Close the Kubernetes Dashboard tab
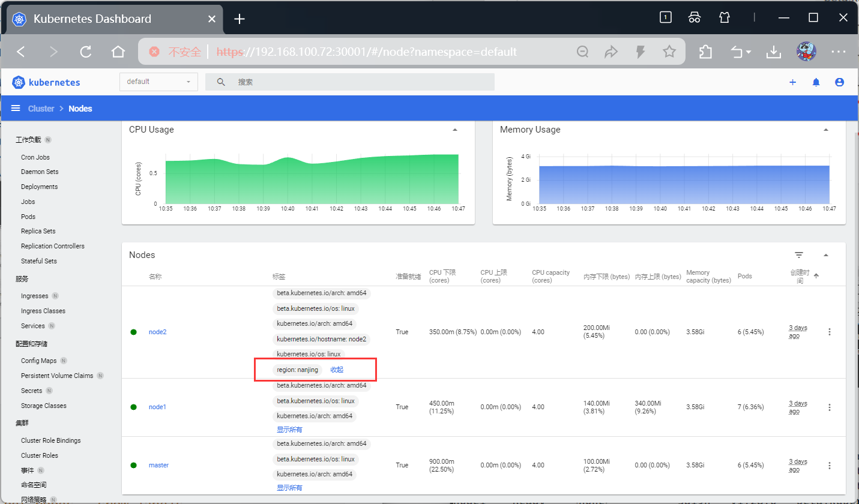This screenshot has width=859, height=504. coord(212,19)
